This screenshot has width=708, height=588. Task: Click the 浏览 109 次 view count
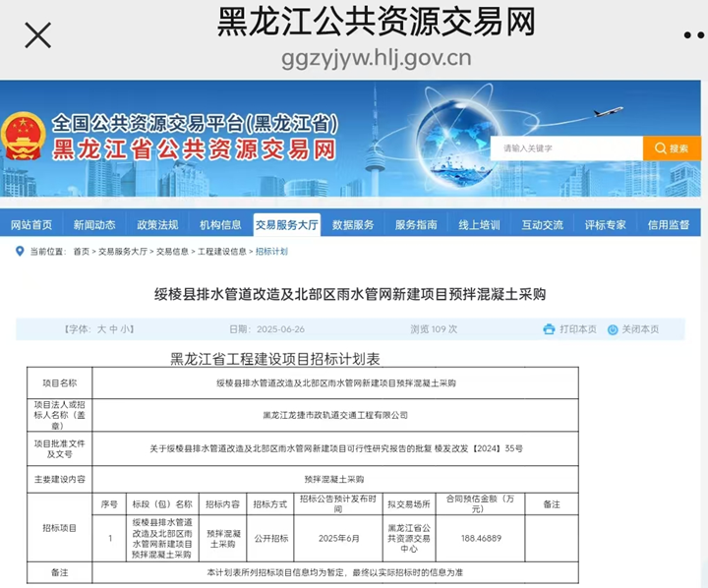point(434,329)
